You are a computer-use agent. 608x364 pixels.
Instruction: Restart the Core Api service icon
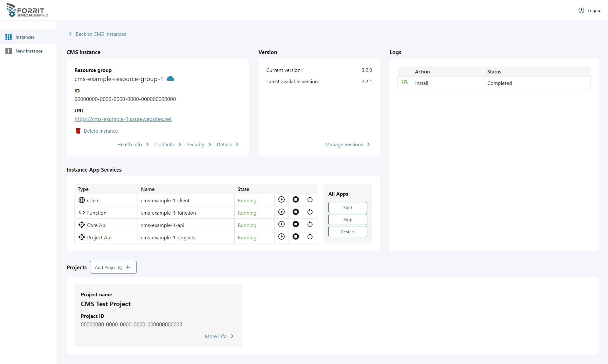pos(310,225)
